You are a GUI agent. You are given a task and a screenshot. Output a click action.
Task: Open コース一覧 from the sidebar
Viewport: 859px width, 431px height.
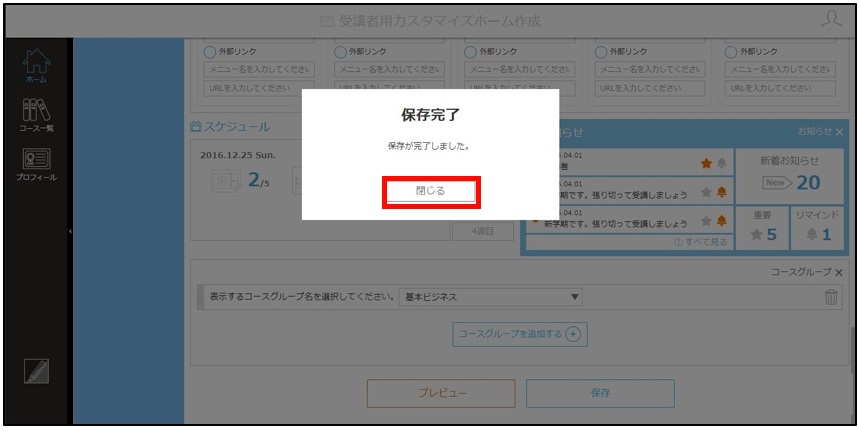36,116
